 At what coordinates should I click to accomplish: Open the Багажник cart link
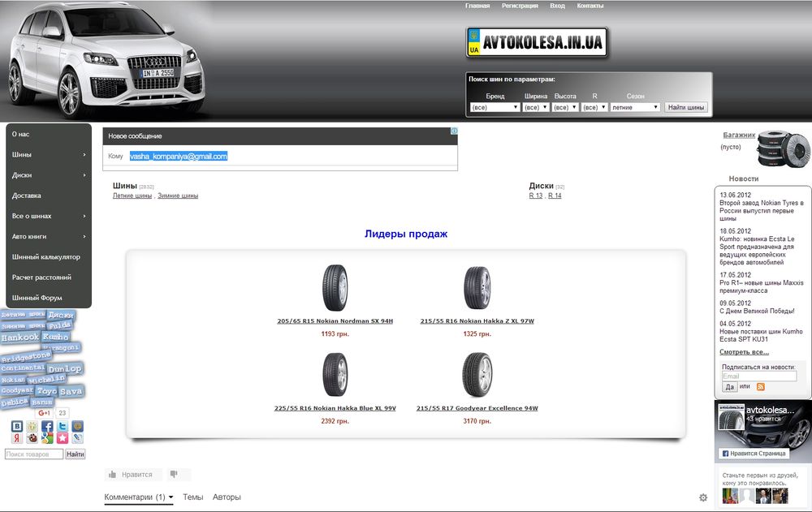click(x=739, y=136)
